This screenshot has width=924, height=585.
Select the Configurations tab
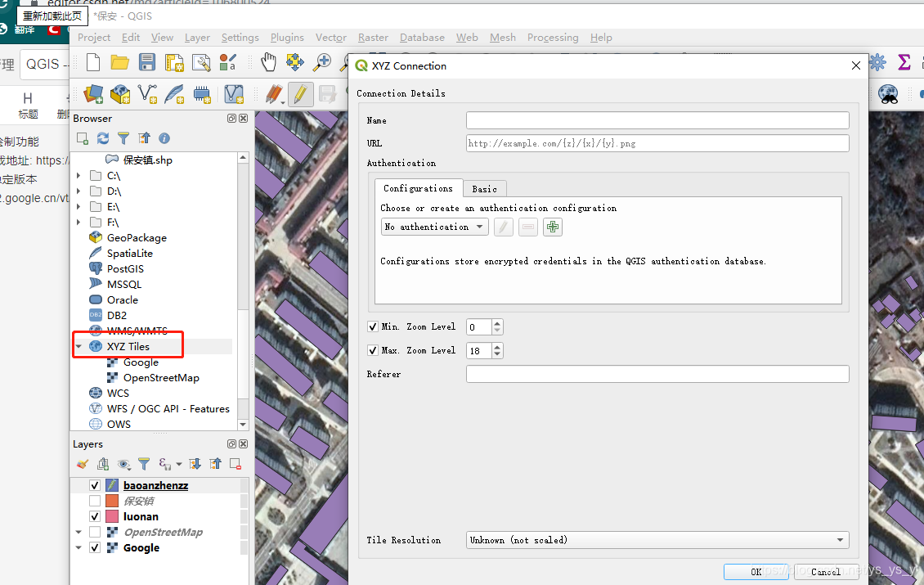(x=419, y=188)
